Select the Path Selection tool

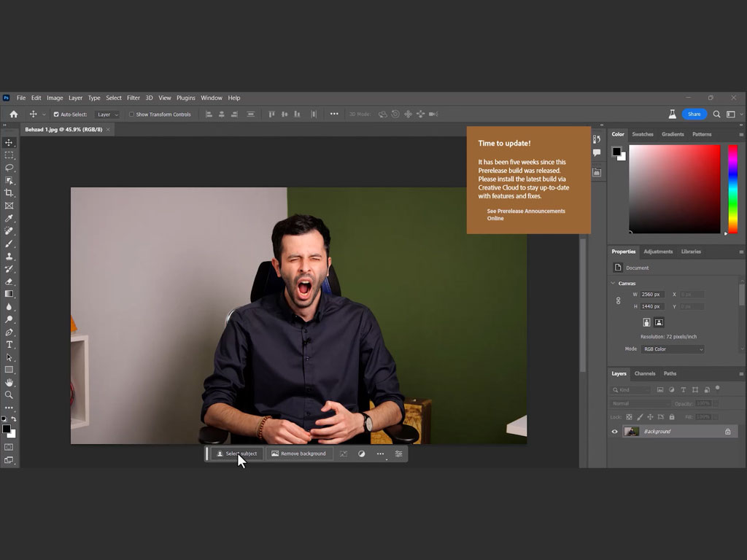(9, 357)
